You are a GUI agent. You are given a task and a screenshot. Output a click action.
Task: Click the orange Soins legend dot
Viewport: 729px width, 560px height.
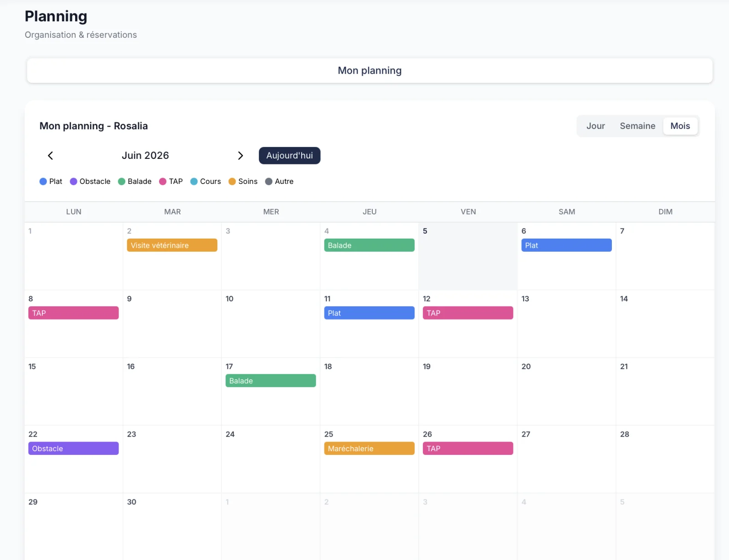point(232,181)
